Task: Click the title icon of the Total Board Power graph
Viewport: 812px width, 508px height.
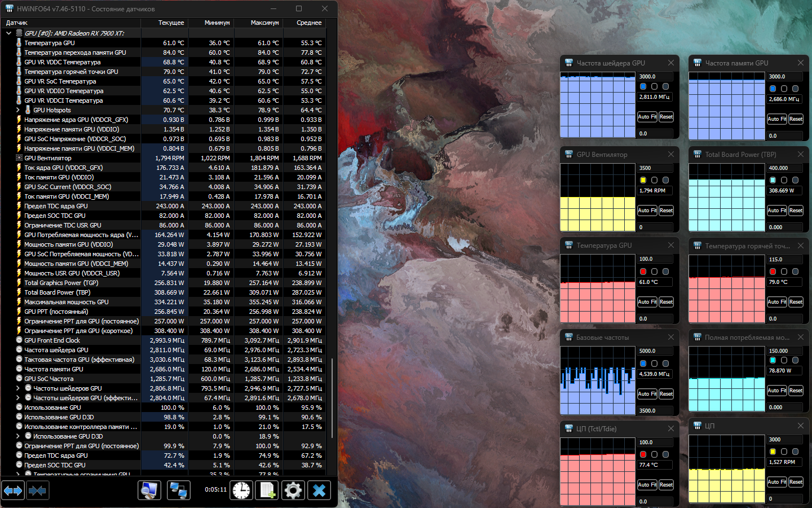Action: coord(697,154)
